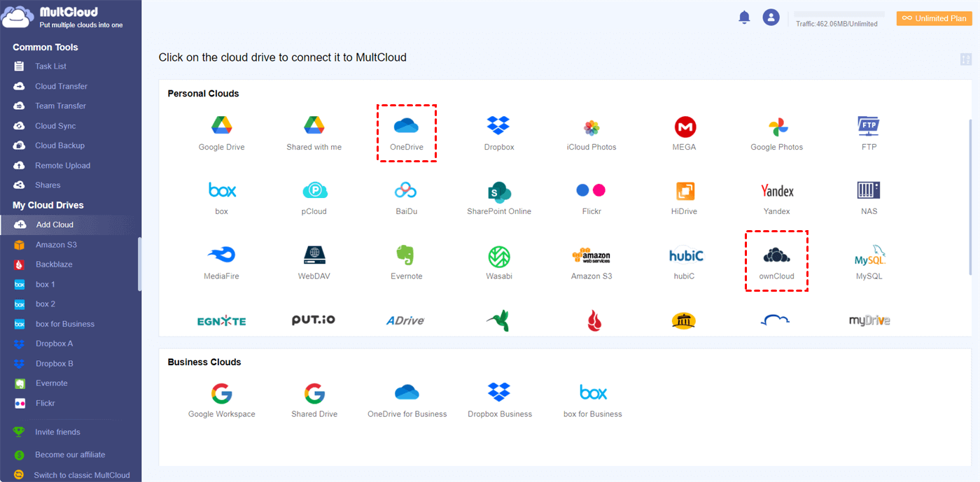Click the MultCloud logo

click(x=62, y=18)
